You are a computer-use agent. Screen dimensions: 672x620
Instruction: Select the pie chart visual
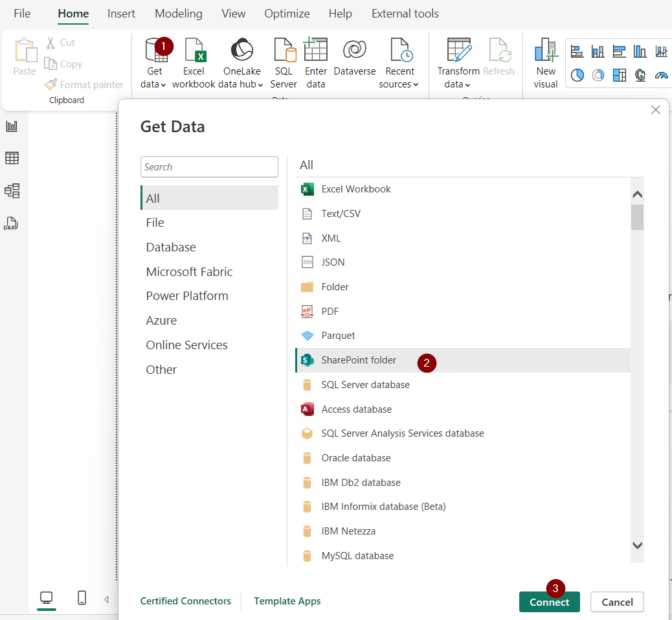(x=577, y=75)
